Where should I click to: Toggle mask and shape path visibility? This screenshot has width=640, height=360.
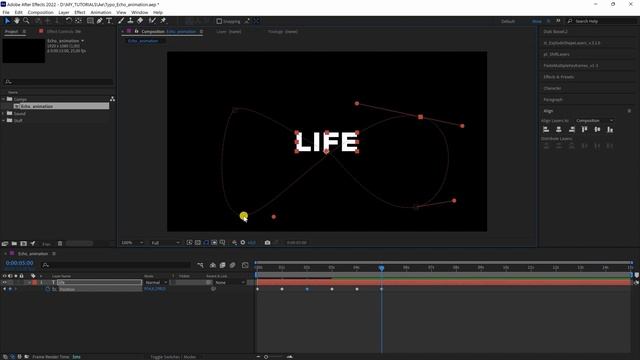tap(206, 242)
